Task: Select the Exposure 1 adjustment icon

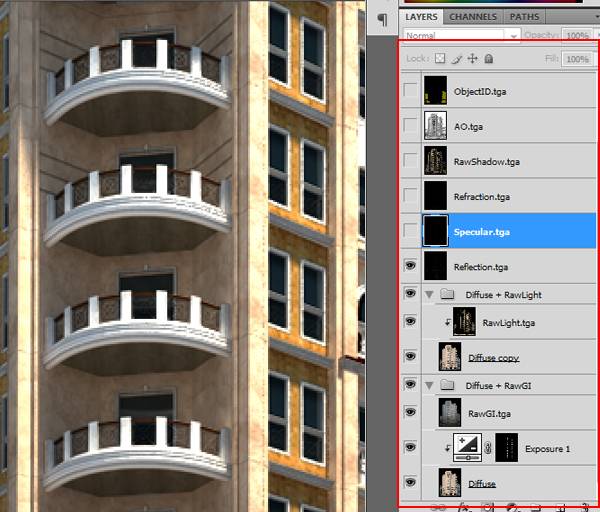Action: (x=467, y=448)
